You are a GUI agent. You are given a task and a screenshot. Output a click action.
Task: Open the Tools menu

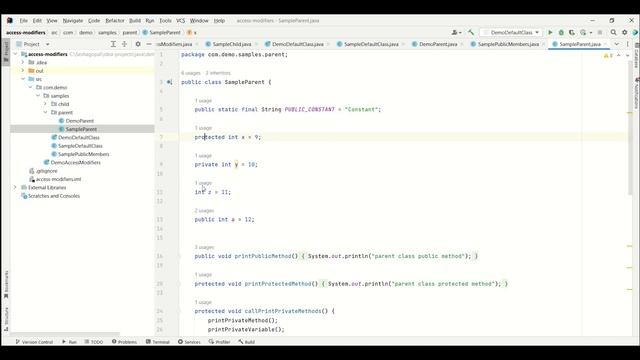165,20
